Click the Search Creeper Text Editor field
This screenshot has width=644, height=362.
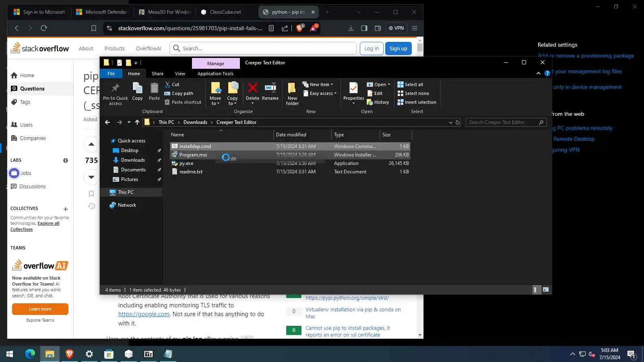tap(506, 122)
